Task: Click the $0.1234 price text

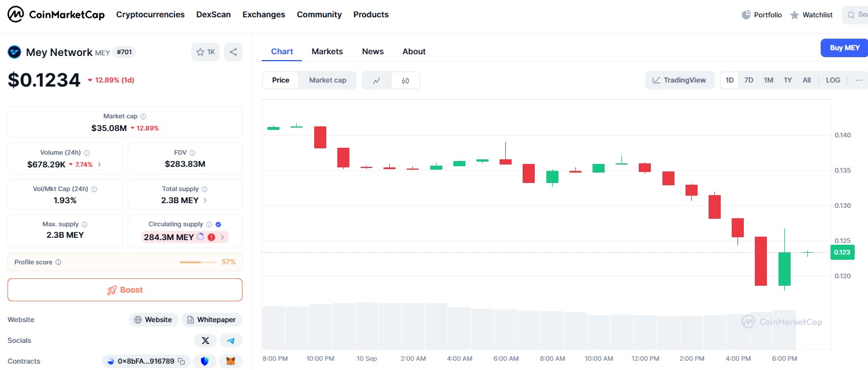Action: [x=44, y=80]
